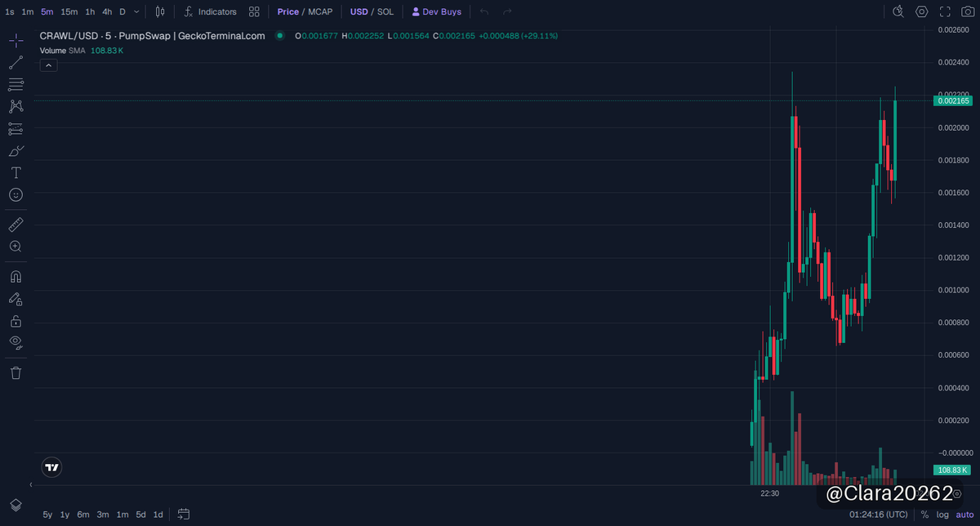Set bottom date range to 1m
Viewport: 980px width, 526px height.
pyautogui.click(x=122, y=515)
